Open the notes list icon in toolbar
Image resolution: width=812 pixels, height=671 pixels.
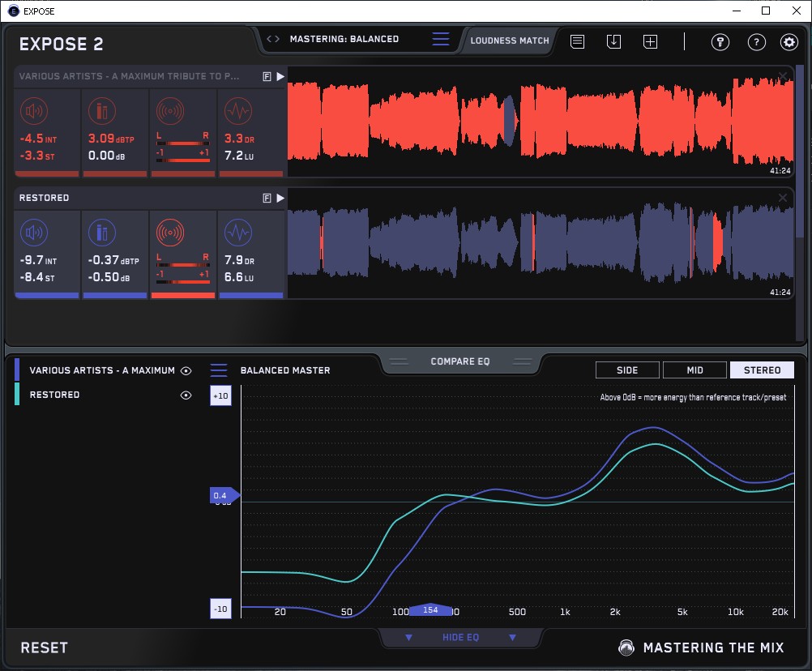tap(577, 41)
